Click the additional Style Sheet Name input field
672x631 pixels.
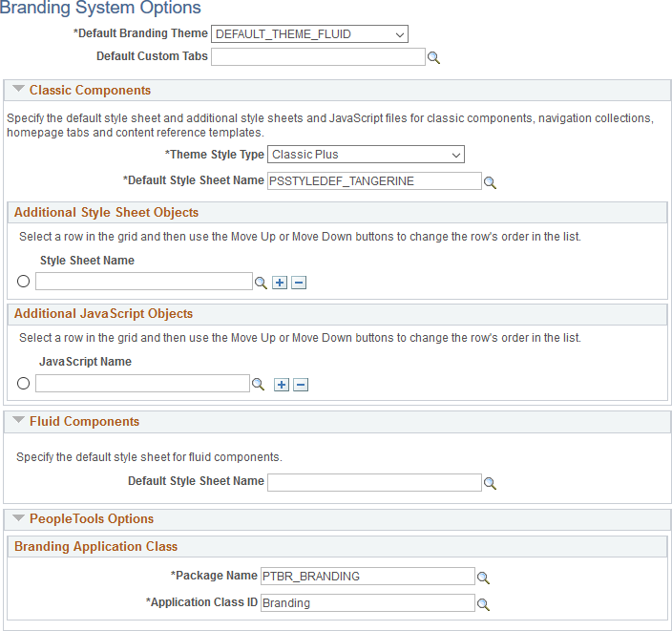click(x=144, y=282)
